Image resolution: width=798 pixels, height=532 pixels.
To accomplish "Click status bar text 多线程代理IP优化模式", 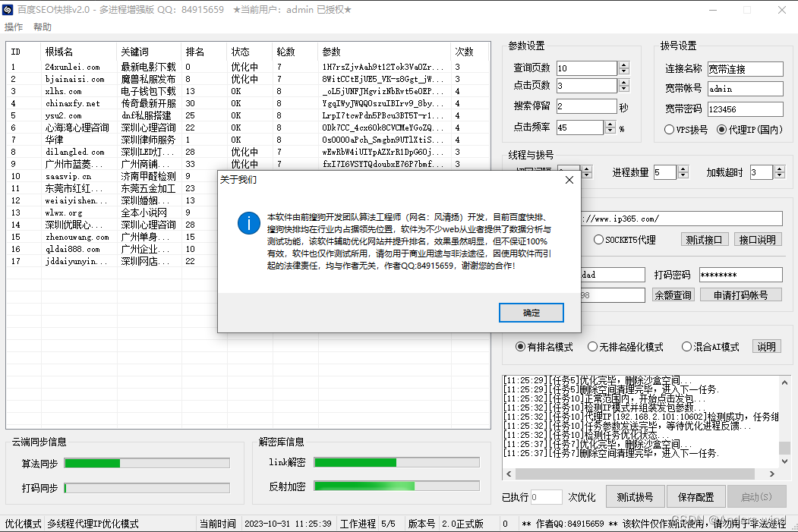I will pos(93,524).
